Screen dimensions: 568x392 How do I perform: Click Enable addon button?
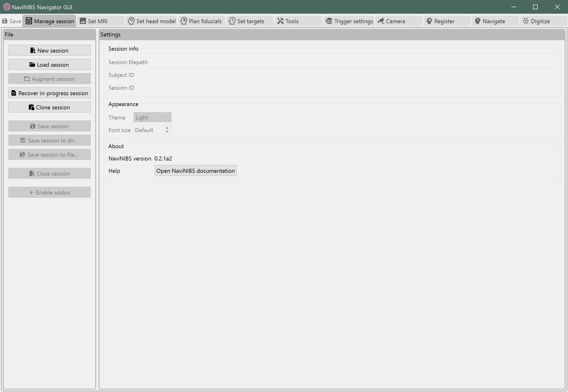click(x=50, y=192)
